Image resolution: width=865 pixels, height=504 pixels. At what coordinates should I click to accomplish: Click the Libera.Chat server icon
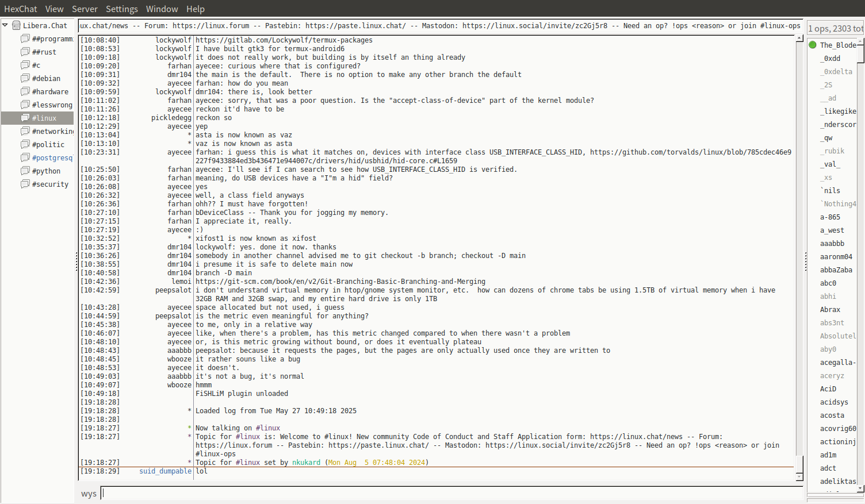click(x=17, y=25)
